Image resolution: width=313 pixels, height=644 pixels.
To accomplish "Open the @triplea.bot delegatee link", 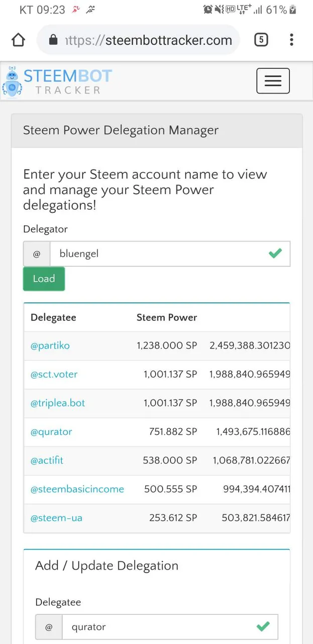I will pos(58,403).
